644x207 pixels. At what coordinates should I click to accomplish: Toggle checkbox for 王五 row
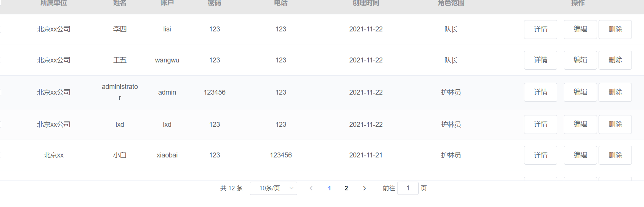click(x=0, y=60)
